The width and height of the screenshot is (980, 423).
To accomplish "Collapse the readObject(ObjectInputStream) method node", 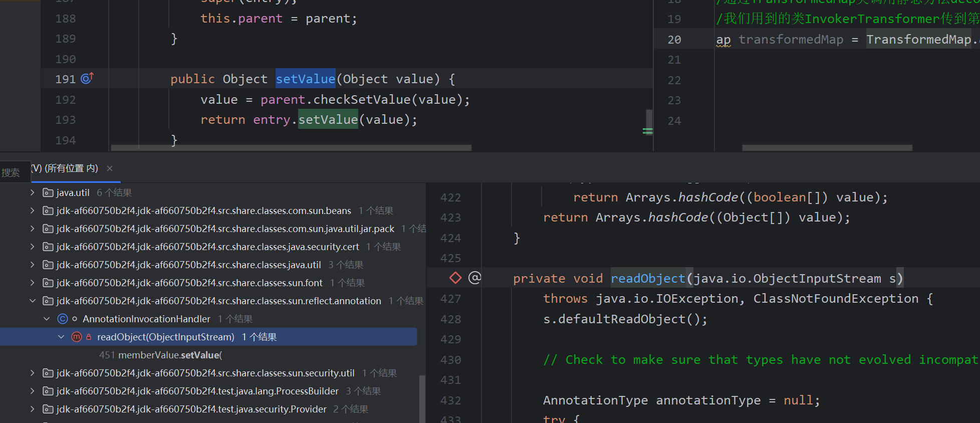I will coord(61,337).
